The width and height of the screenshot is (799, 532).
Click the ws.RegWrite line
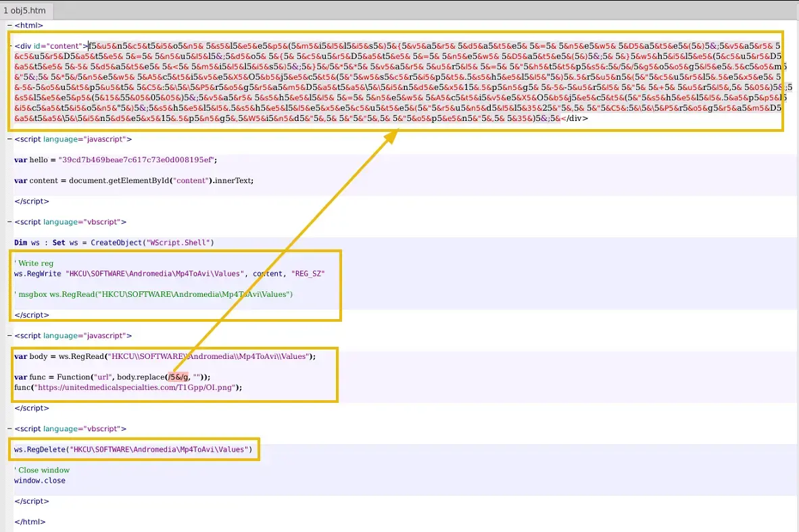[170, 274]
